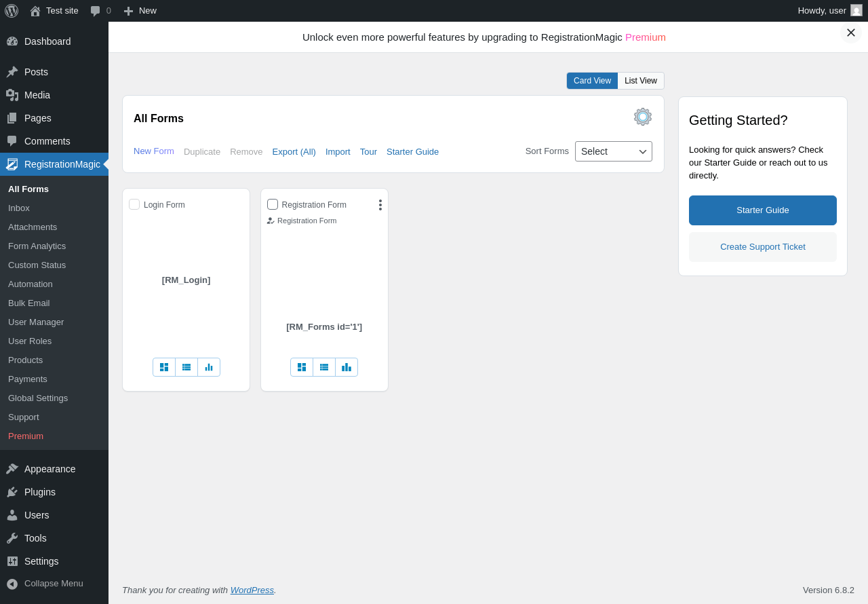The height and width of the screenshot is (604, 868).
Task: Click the Duplicate link
Action: [x=202, y=151]
